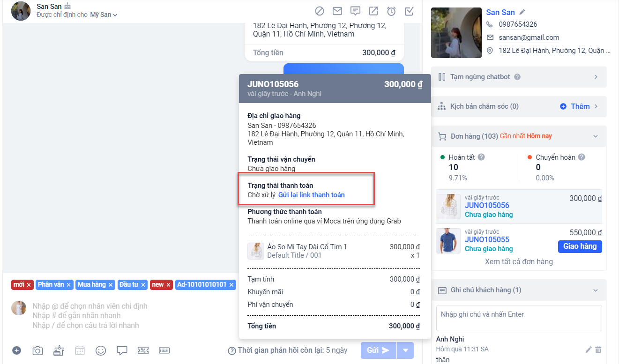Edit the Anh Nghi customer note
The height and width of the screenshot is (364, 619).
589,349
